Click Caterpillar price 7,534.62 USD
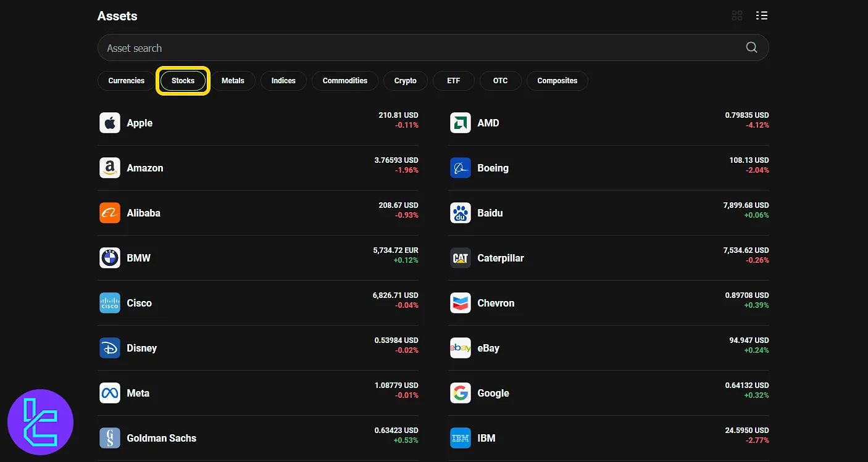 point(746,250)
